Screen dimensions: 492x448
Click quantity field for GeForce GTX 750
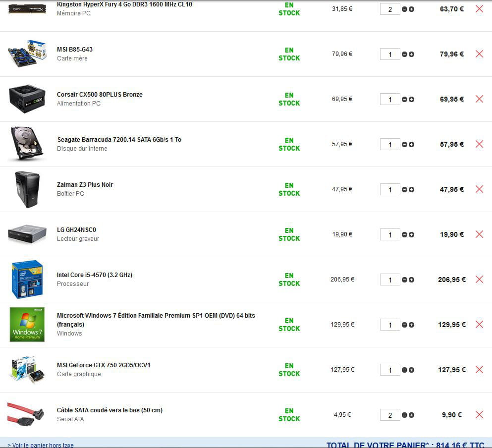[x=390, y=370]
